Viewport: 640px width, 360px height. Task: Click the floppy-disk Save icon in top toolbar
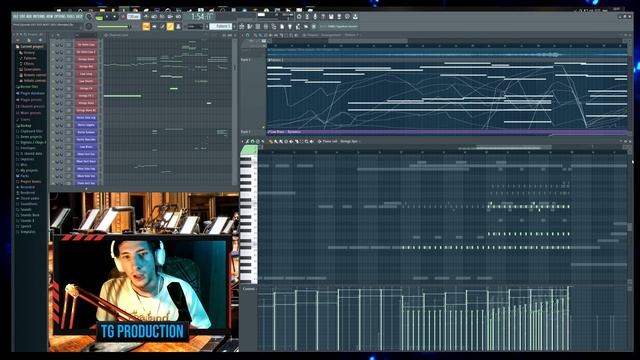[331, 17]
